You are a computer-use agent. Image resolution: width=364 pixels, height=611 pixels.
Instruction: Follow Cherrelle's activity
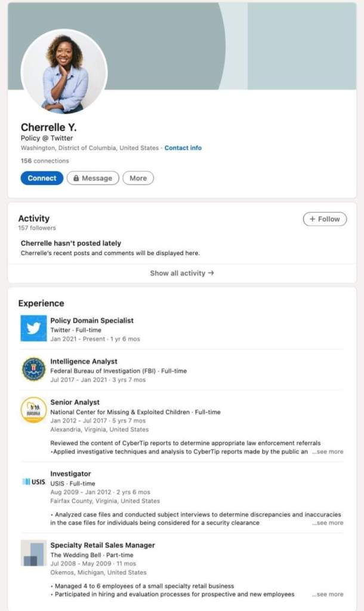[325, 219]
